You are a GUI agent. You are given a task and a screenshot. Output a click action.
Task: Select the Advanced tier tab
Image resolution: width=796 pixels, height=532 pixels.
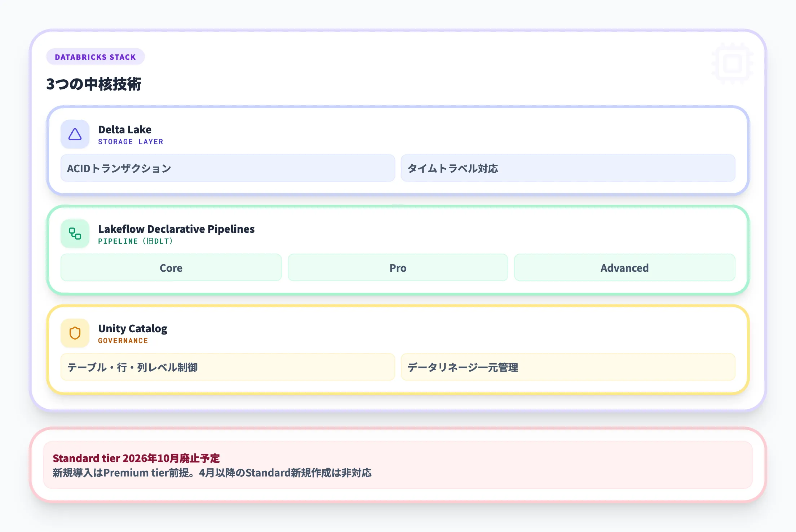coord(625,267)
